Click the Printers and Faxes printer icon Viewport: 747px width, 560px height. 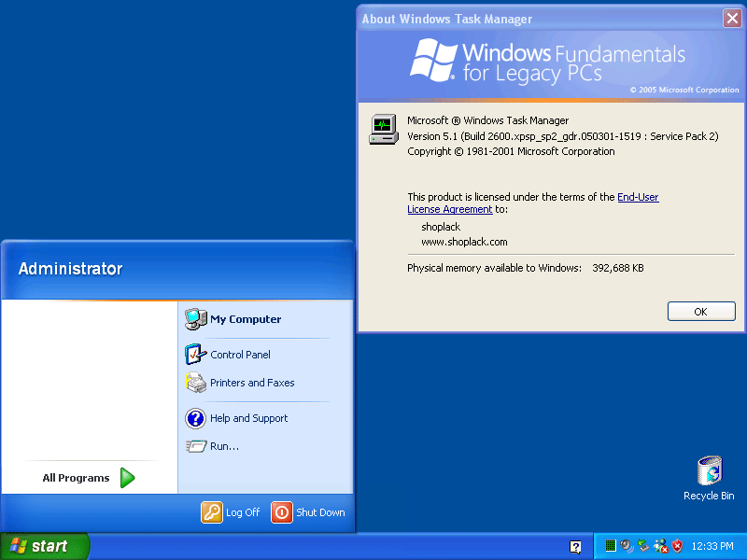click(195, 383)
